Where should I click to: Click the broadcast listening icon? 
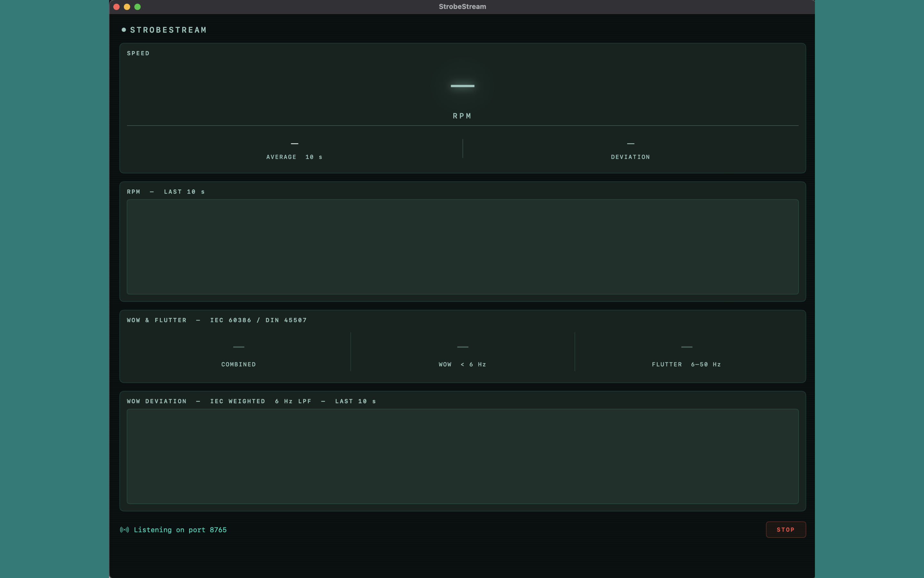click(x=124, y=530)
